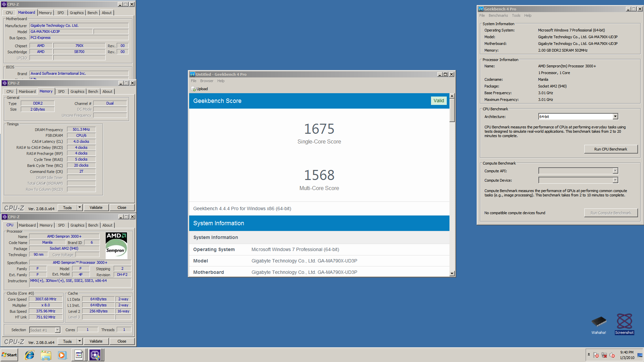
Task: Click the Manila code name field
Action: click(47, 243)
